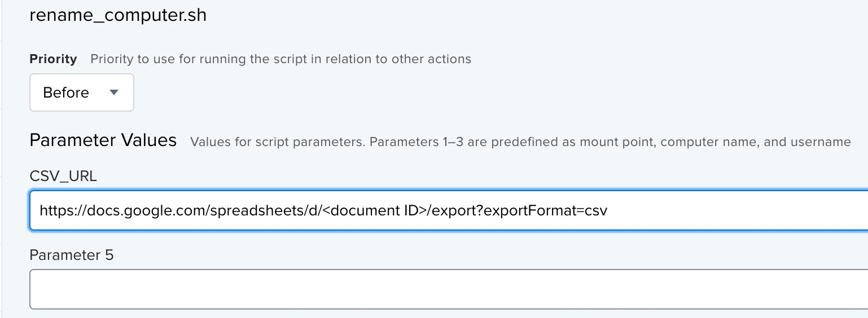Click the Parameter 5 label
This screenshot has width=868, height=318.
(x=72, y=255)
